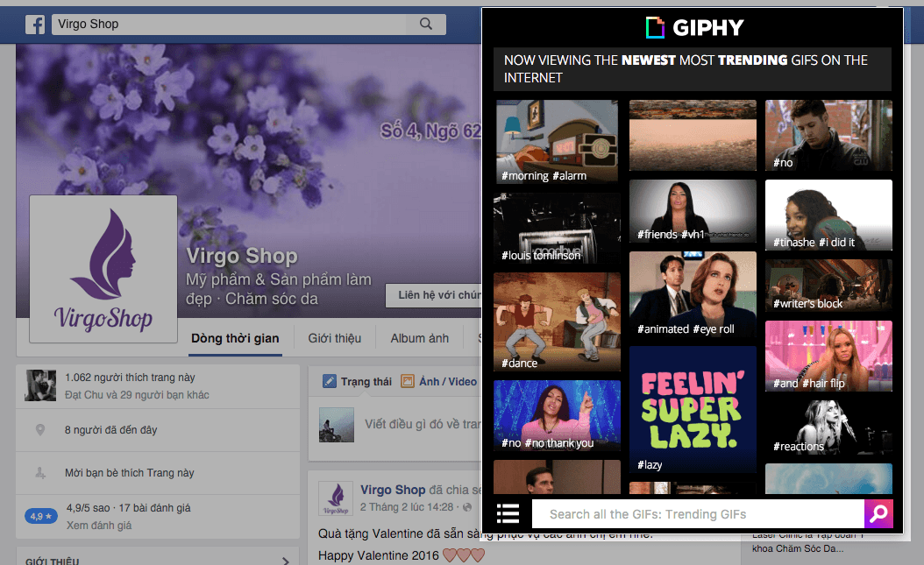Open the Album ảnh tab
Screen dimensions: 924x565
(x=420, y=338)
